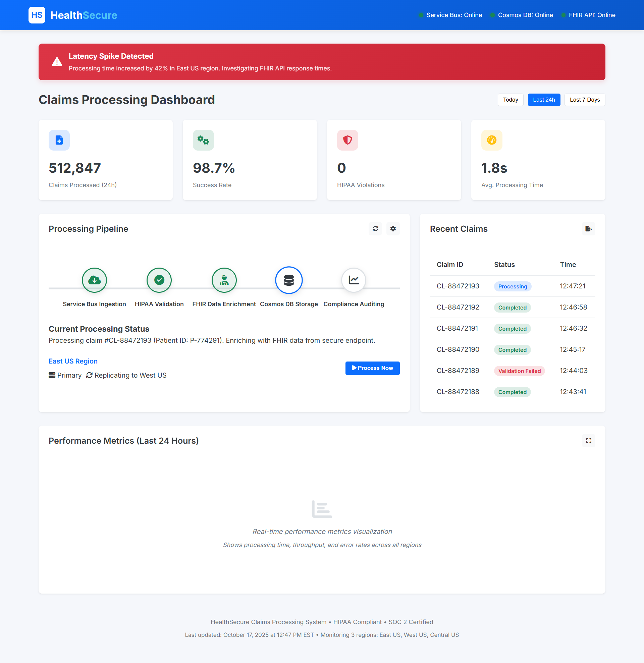Click the HIPAA Violations shield icon
Image resolution: width=644 pixels, height=663 pixels.
click(x=347, y=140)
